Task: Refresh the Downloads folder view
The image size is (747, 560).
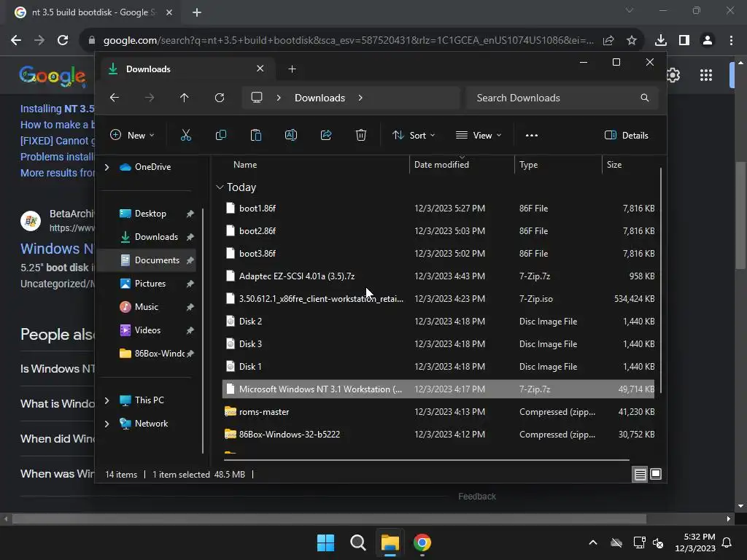Action: coord(220,98)
